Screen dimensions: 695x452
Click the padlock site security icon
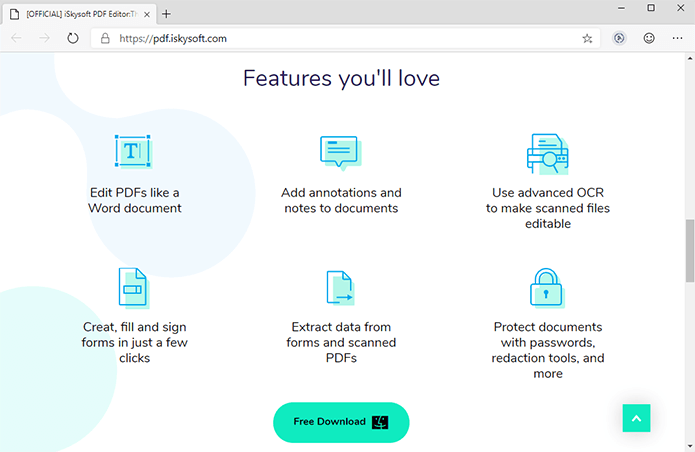coord(105,39)
